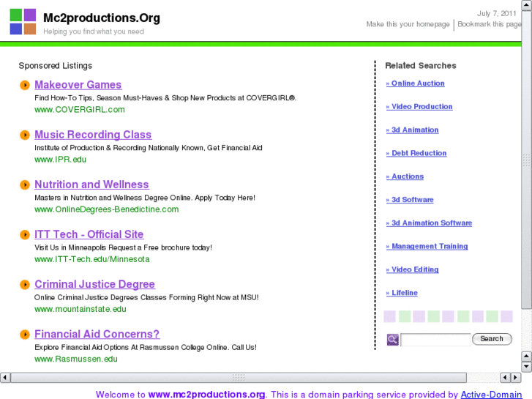The height and width of the screenshot is (399, 532).
Task: Open the Music Recording Class listing
Action: (93, 135)
